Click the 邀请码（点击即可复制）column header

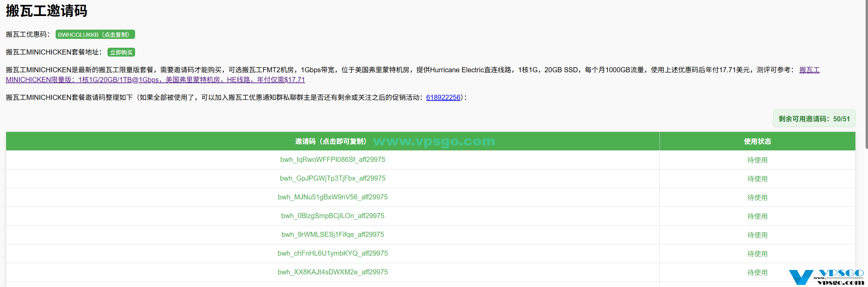tap(333, 141)
